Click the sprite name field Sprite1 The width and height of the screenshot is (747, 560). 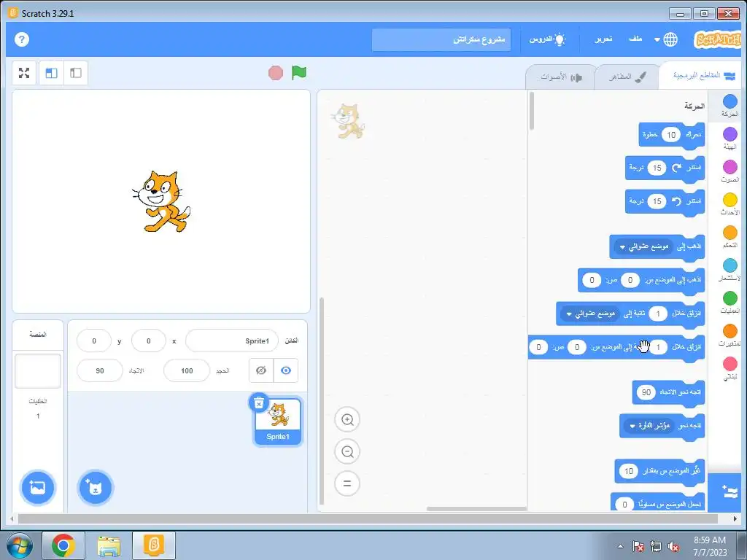point(231,341)
